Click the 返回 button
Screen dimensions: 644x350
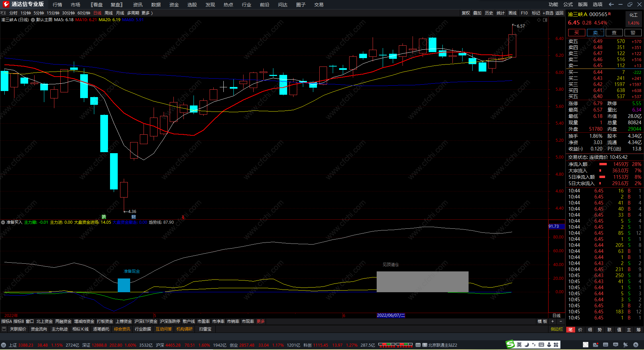[559, 13]
